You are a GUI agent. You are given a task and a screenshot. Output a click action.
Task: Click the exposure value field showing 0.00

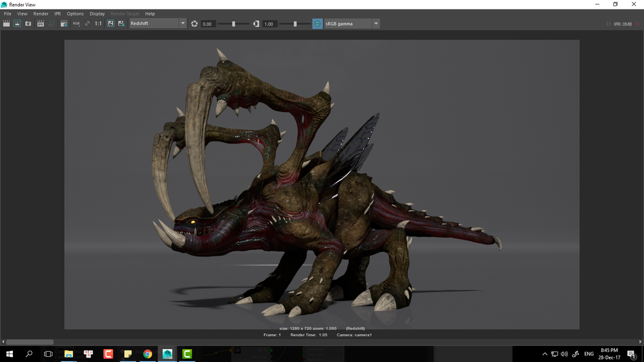207,24
